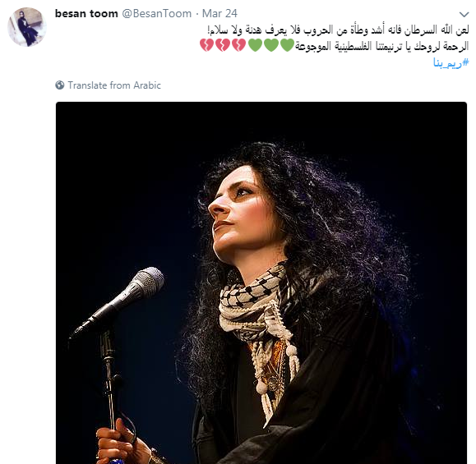Click the middle broken heart emoji
This screenshot has height=464, width=476.
tap(223, 45)
